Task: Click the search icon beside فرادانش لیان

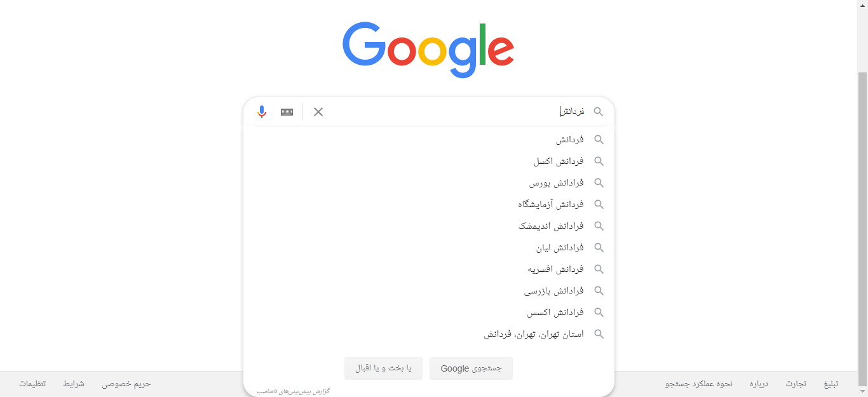Action: pos(599,248)
